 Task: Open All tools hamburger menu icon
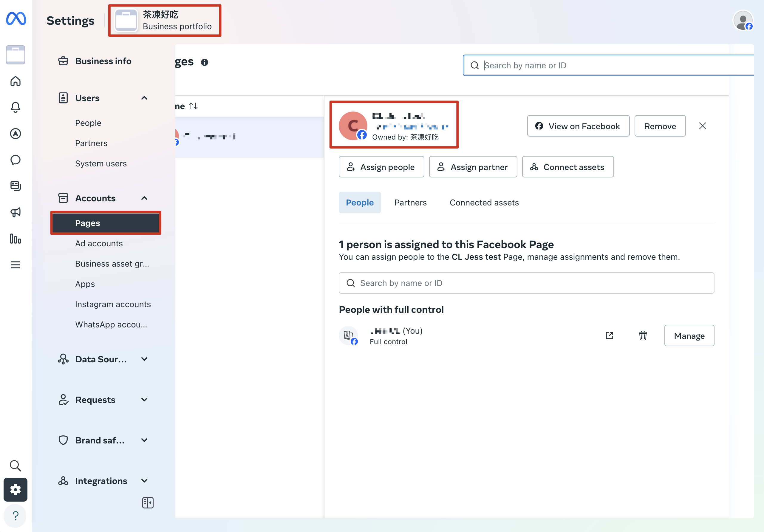[15, 265]
